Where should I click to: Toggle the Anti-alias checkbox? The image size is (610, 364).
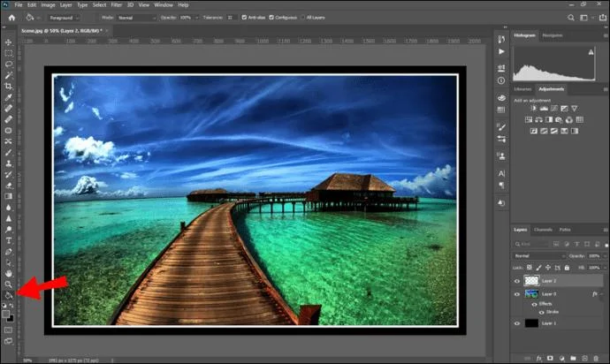[243, 17]
